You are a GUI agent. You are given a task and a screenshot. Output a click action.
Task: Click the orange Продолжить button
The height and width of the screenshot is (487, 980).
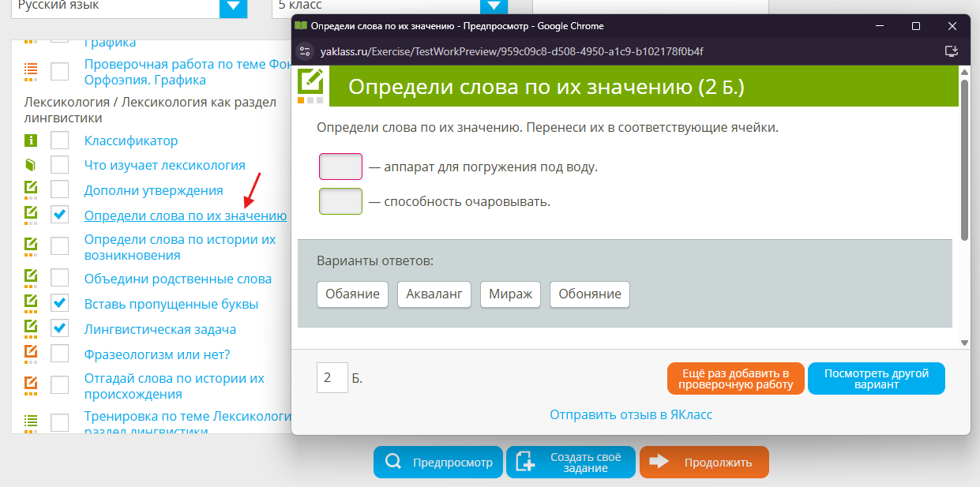click(704, 463)
